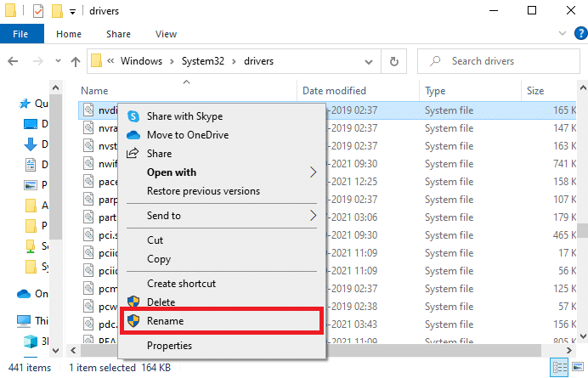Open the address bar history dropdown
588x378 pixels.
(369, 61)
